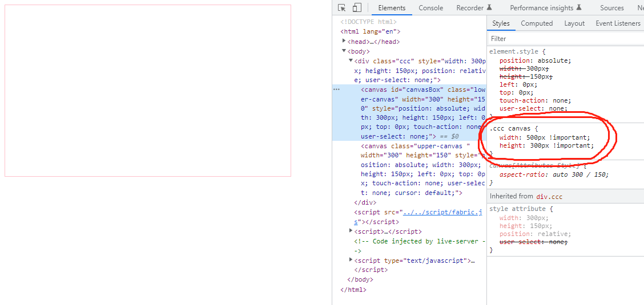Switch to the Elements tab

click(392, 8)
